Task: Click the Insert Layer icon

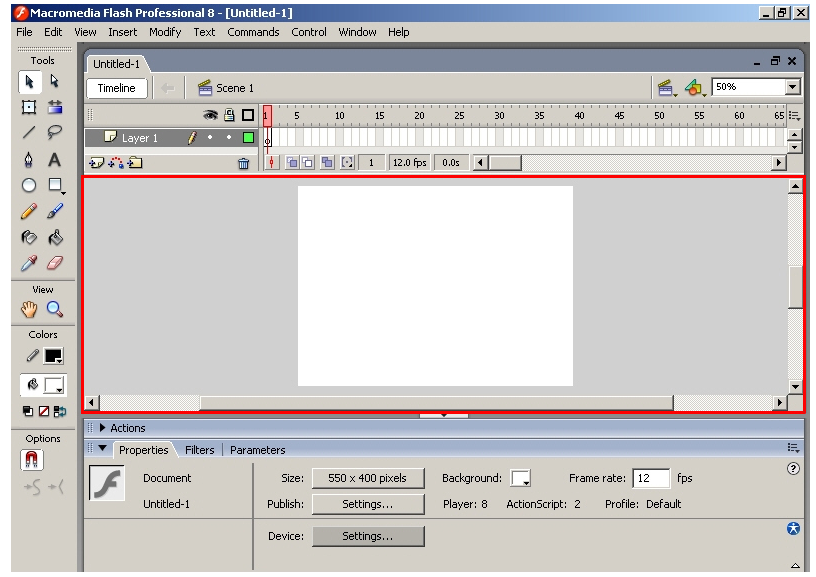Action: point(96,163)
